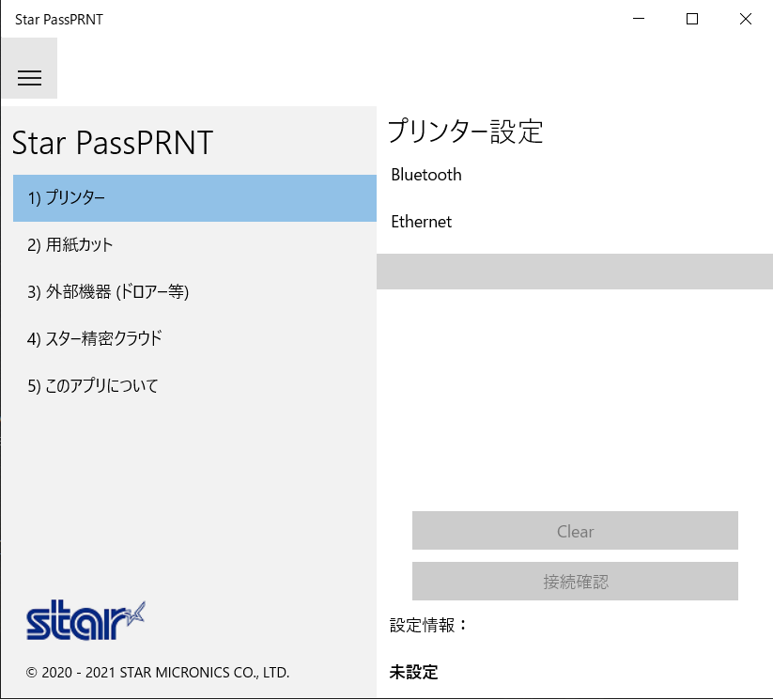773x700 pixels.
Task: Close the Star PassPRNT window
Action: (746, 19)
